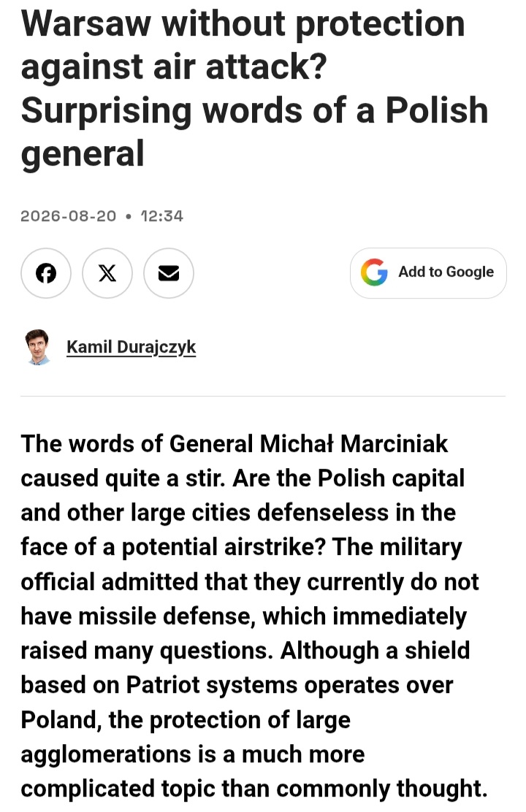This screenshot has width=526, height=812.
Task: Click the headline line 'Surprising words of a Polish'
Action: (x=254, y=110)
